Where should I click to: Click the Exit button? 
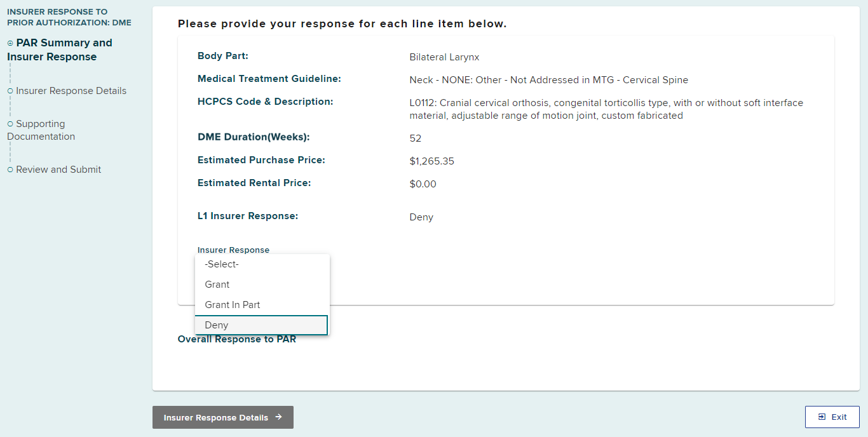[x=832, y=417]
